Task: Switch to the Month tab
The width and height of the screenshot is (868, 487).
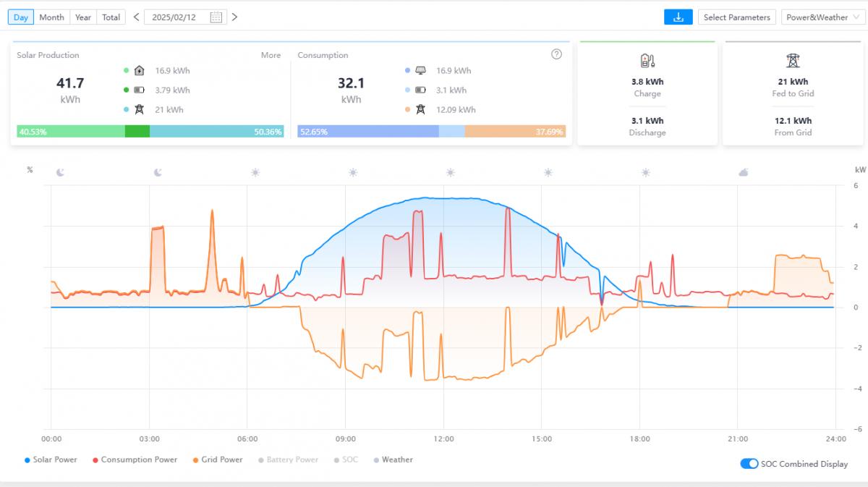Action: (51, 17)
